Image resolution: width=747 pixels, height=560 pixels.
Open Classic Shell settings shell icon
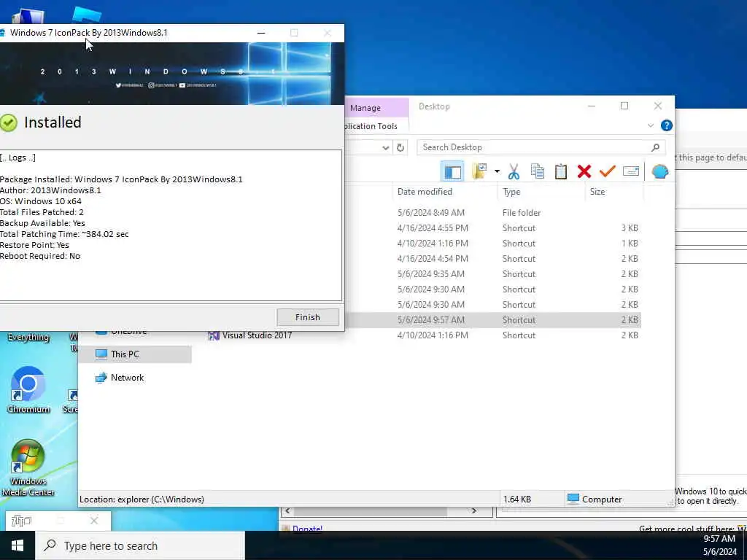tap(659, 171)
